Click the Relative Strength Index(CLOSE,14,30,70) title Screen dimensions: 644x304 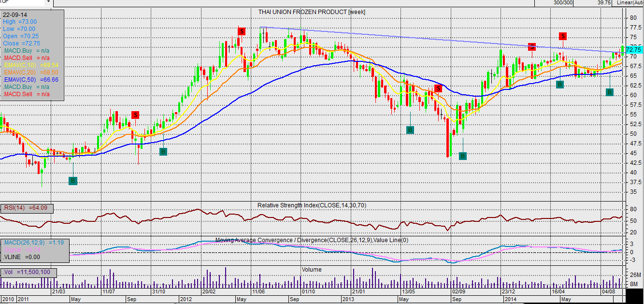pyautogui.click(x=312, y=205)
